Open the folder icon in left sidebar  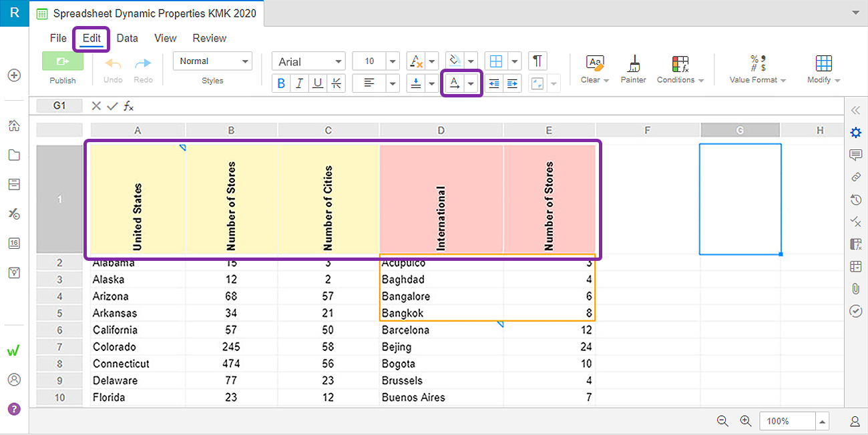(x=14, y=155)
